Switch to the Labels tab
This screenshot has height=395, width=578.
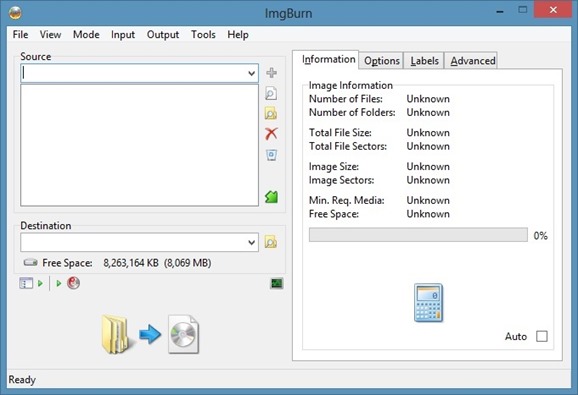424,61
